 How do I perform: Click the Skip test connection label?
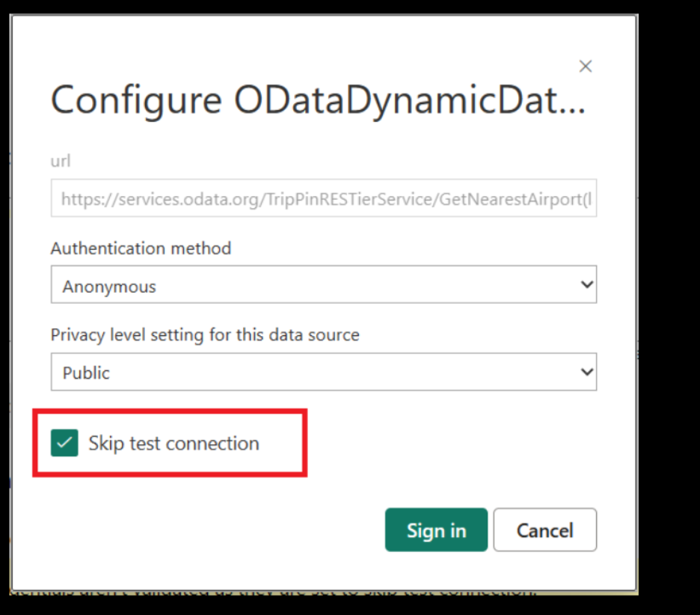point(174,443)
